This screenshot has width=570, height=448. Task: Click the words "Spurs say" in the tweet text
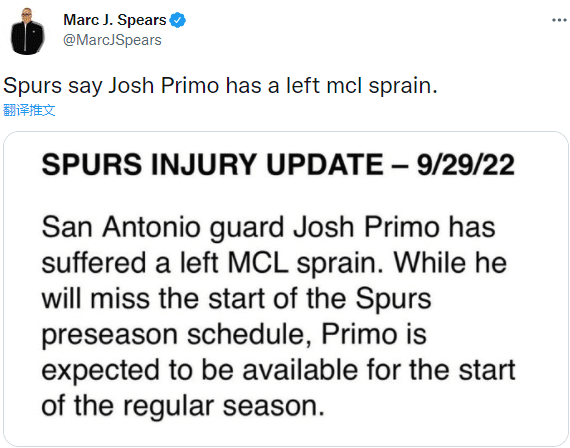[x=52, y=86]
